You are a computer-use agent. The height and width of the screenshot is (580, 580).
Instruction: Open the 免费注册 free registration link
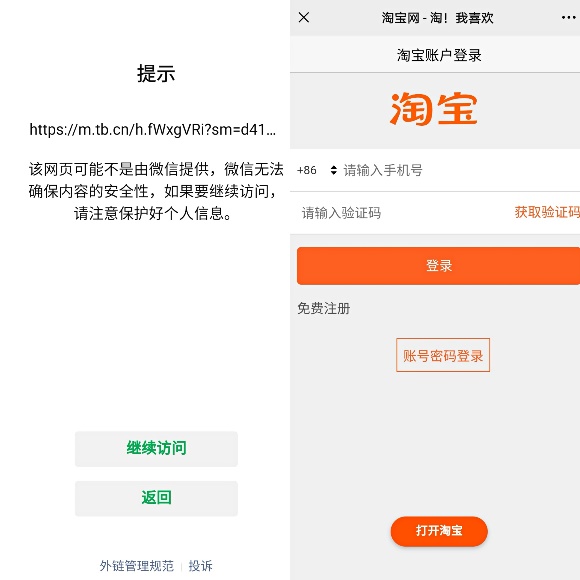(x=324, y=308)
